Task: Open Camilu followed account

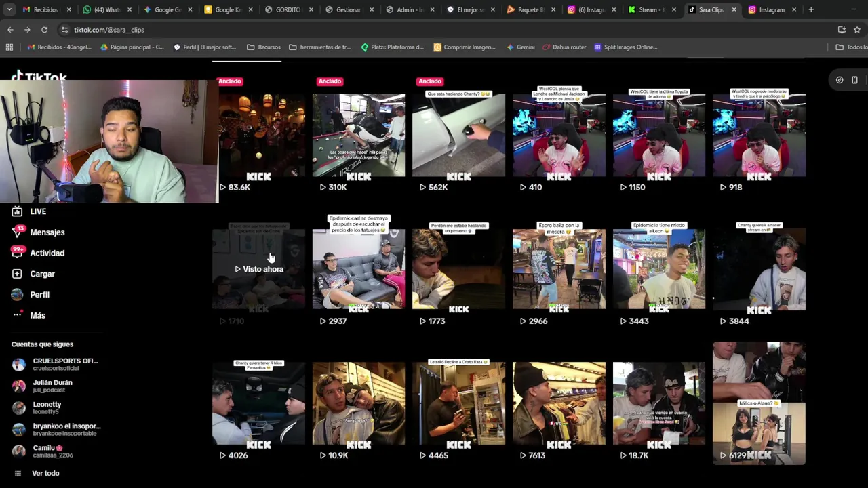Action: point(42,451)
